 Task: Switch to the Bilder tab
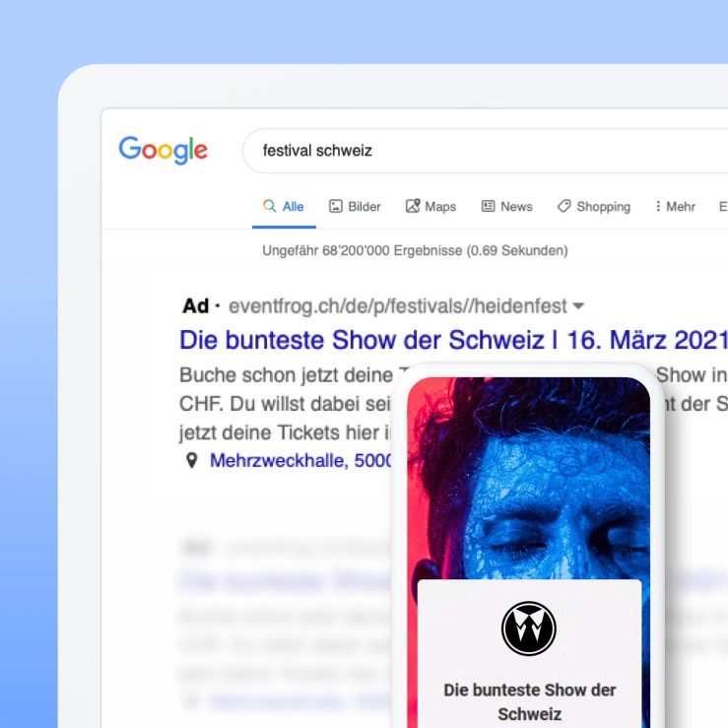click(355, 207)
